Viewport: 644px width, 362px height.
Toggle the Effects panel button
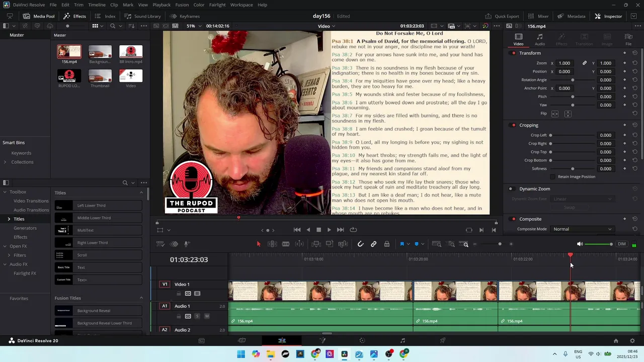click(x=74, y=16)
